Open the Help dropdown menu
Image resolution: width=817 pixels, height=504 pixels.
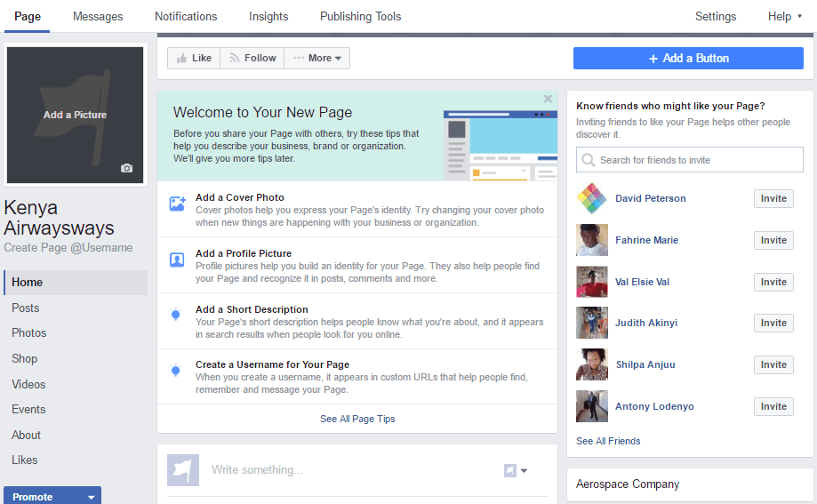point(785,17)
